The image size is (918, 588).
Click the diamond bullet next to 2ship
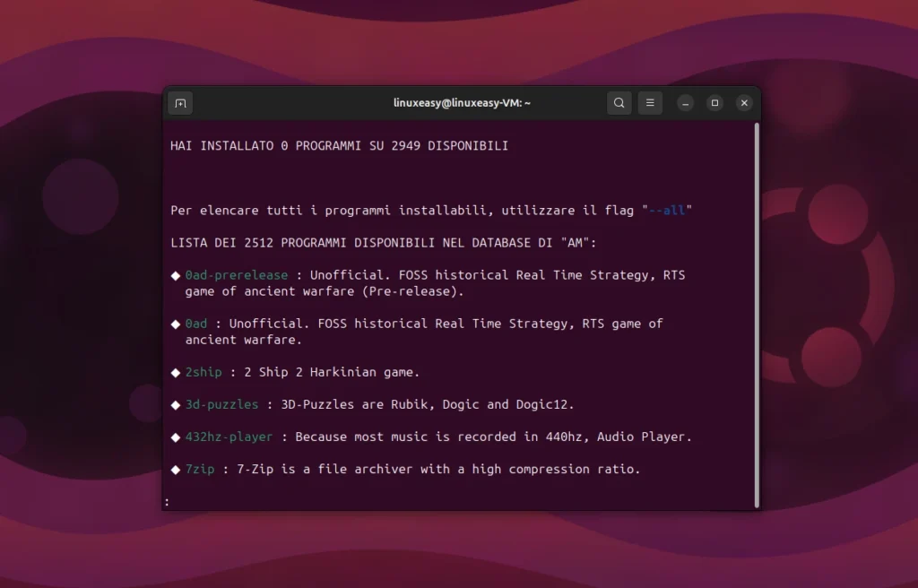(174, 372)
